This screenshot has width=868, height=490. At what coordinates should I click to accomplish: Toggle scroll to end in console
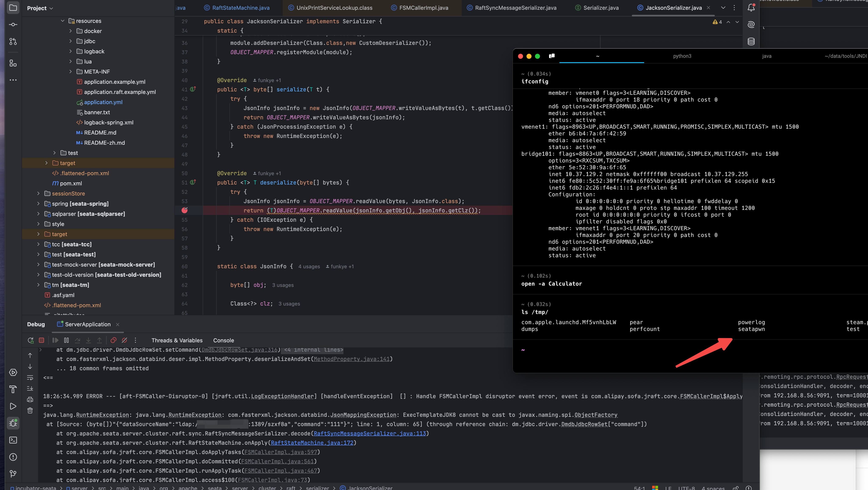coord(30,388)
